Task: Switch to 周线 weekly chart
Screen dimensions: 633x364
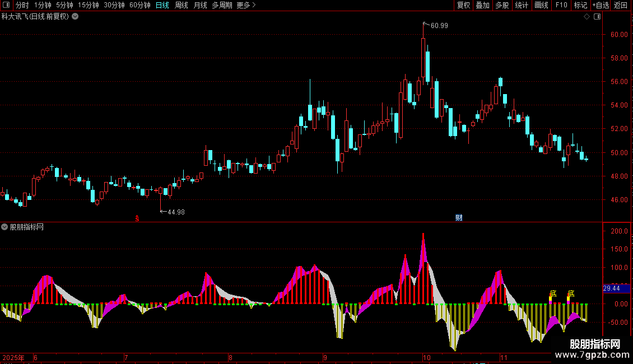Action: coord(181,5)
